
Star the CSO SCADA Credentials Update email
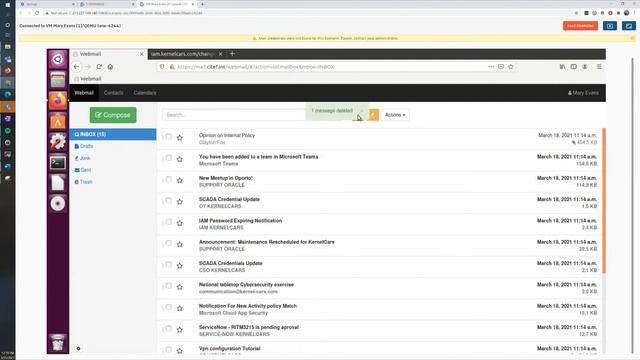(180, 266)
